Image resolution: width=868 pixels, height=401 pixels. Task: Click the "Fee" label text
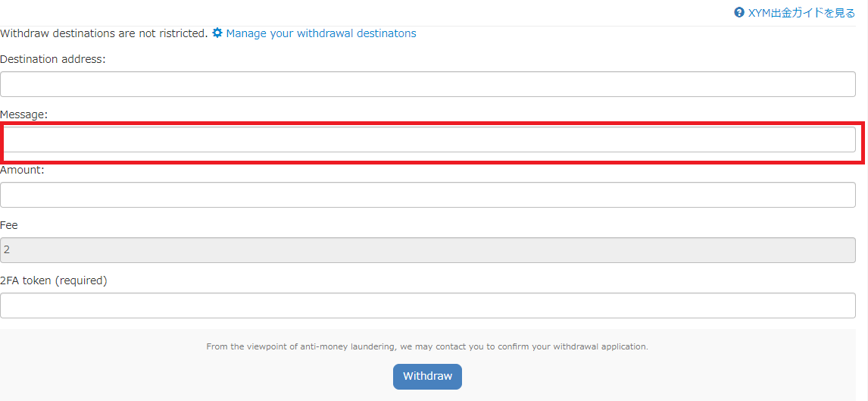pos(9,225)
